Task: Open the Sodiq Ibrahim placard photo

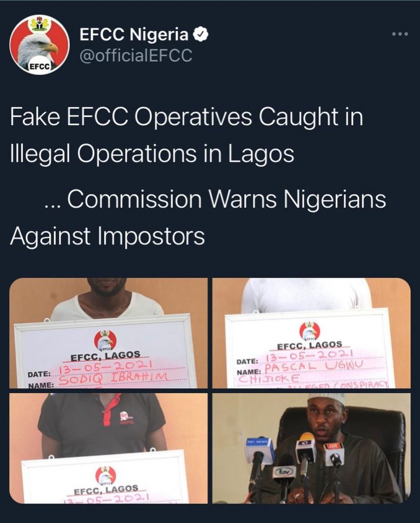Action: click(x=108, y=333)
